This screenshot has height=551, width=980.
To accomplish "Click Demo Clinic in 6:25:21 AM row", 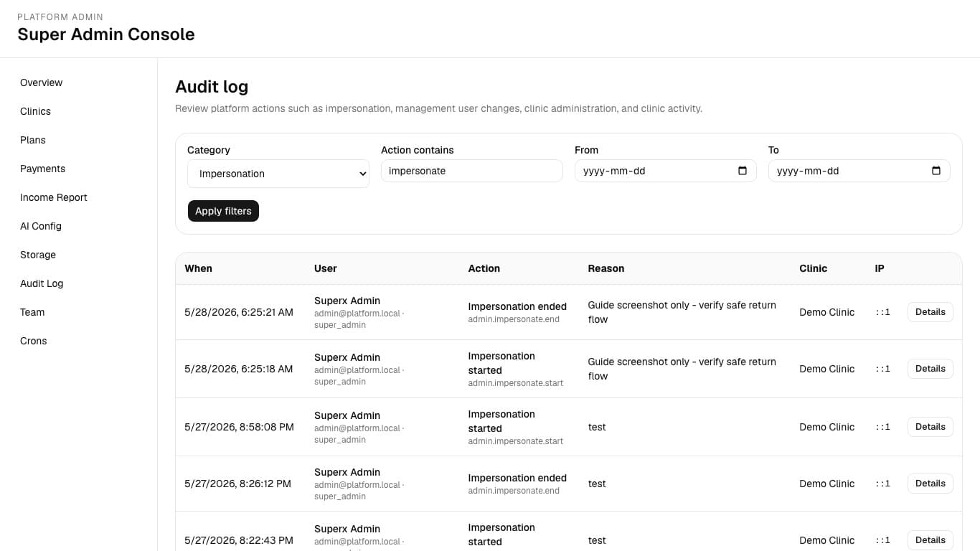I will (x=827, y=312).
